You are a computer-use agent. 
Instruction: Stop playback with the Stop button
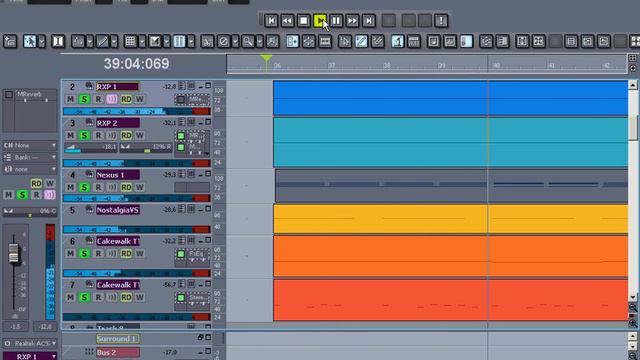(304, 21)
